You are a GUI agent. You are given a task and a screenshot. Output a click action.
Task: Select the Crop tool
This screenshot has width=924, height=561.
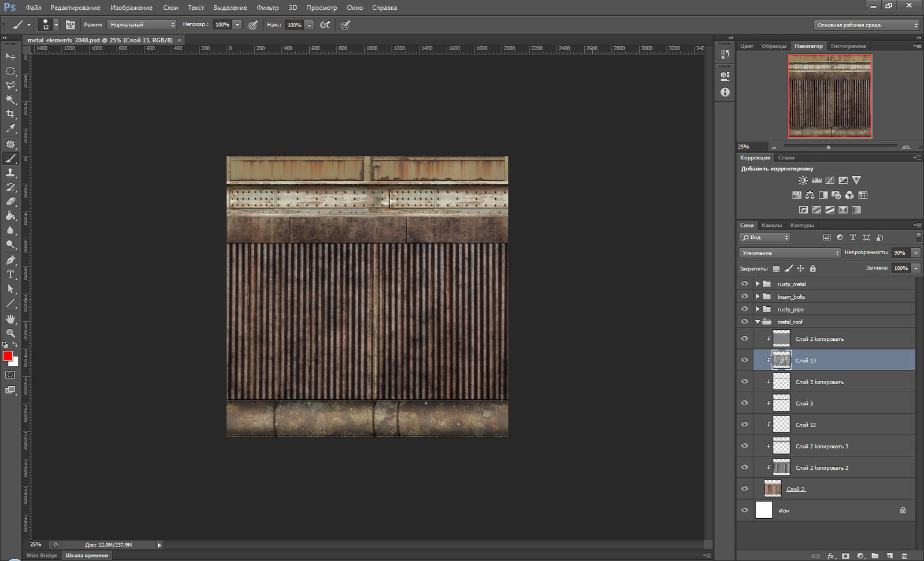tap(10, 114)
